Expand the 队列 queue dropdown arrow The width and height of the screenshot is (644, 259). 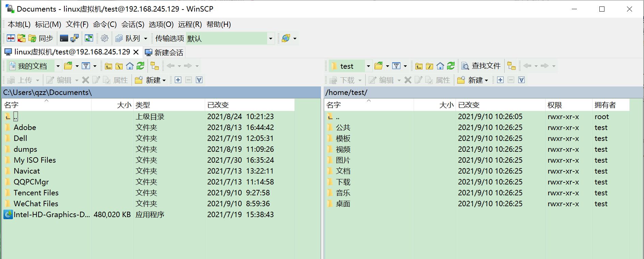click(145, 38)
